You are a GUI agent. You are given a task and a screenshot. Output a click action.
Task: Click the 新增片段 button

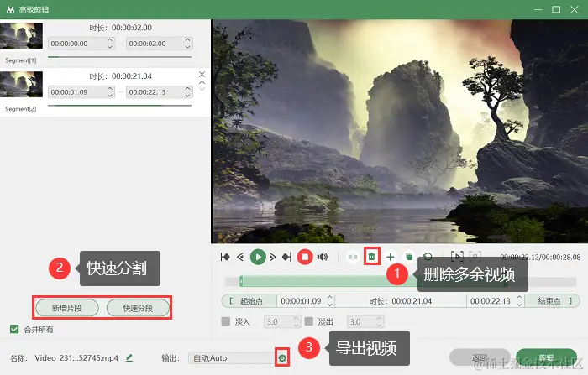(67, 308)
